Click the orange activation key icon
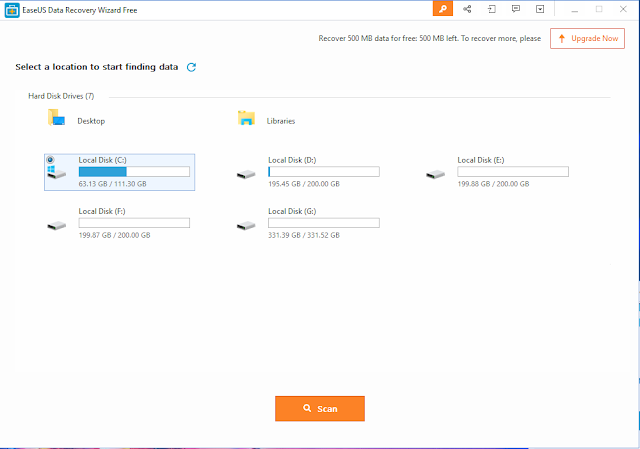Image resolution: width=640 pixels, height=449 pixels. point(442,9)
